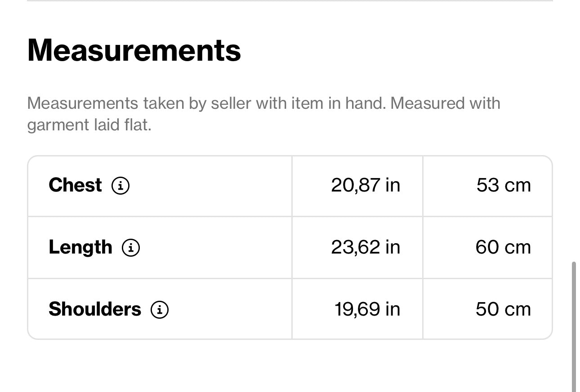
Task: Click the text 'garment laid flat.'
Action: 89,125
